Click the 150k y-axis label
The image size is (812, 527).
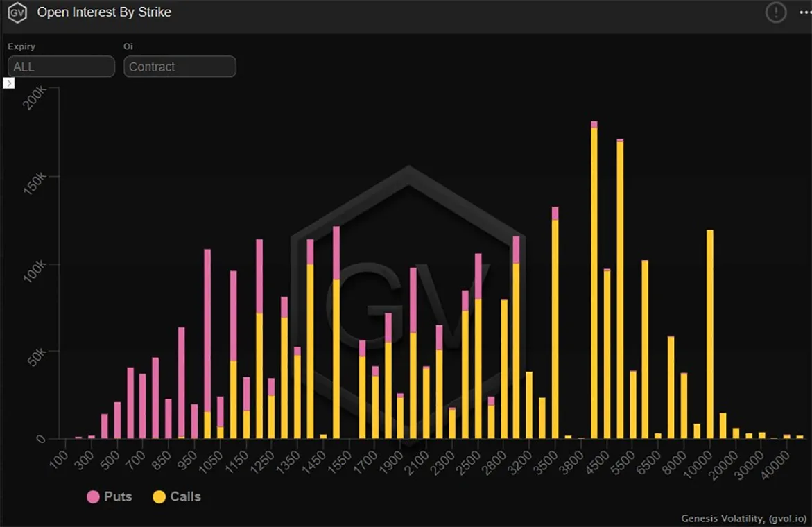point(35,184)
